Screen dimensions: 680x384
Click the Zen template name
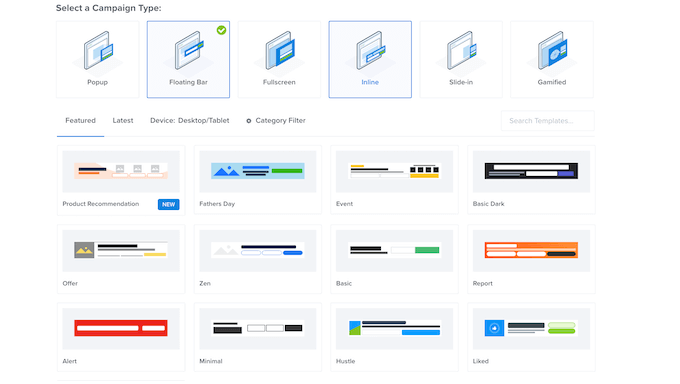(x=205, y=283)
